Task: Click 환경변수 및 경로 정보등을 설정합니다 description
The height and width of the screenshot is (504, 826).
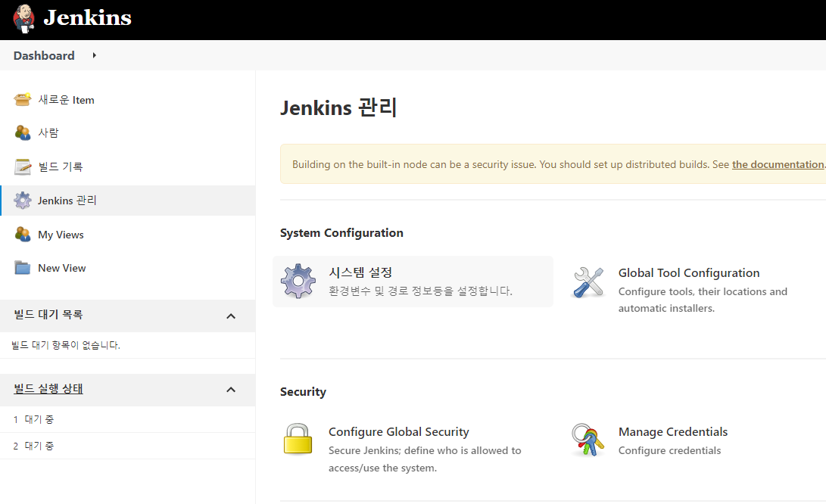Action: 420,291
